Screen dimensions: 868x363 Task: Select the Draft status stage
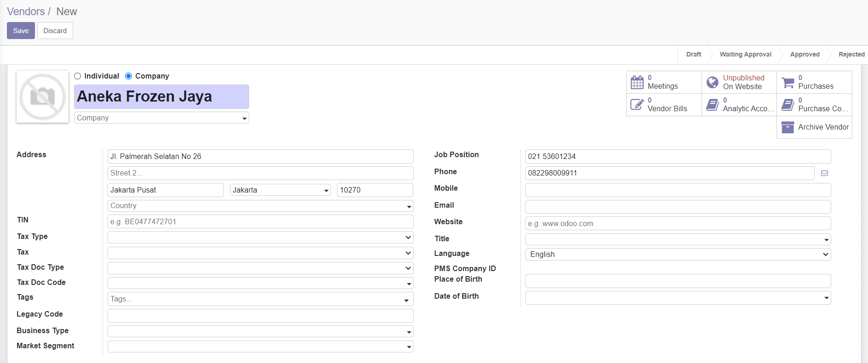point(693,54)
